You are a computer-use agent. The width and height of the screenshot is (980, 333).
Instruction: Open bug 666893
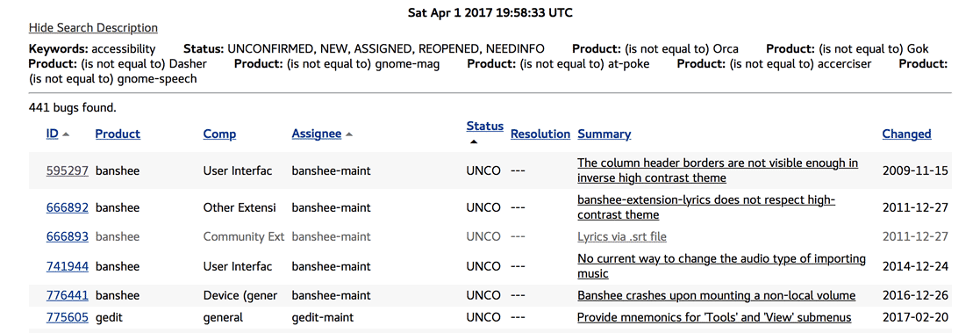point(68,236)
